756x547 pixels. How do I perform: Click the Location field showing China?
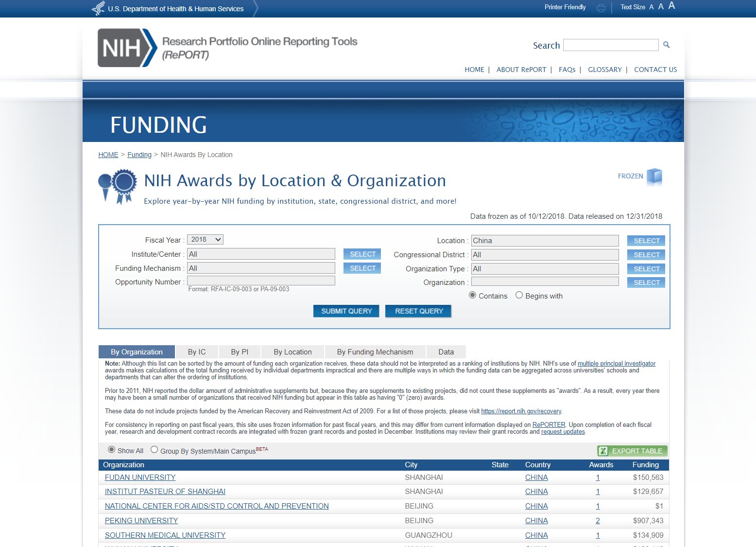[545, 241]
